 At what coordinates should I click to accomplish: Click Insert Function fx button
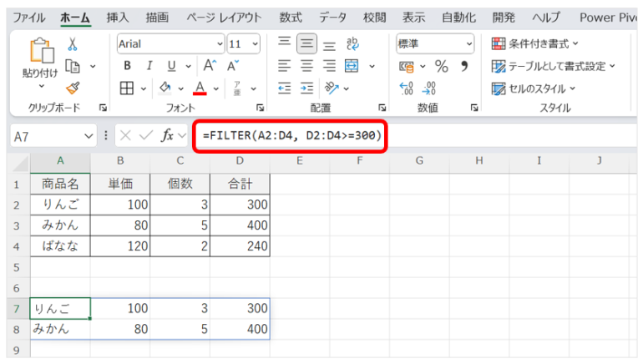[167, 135]
